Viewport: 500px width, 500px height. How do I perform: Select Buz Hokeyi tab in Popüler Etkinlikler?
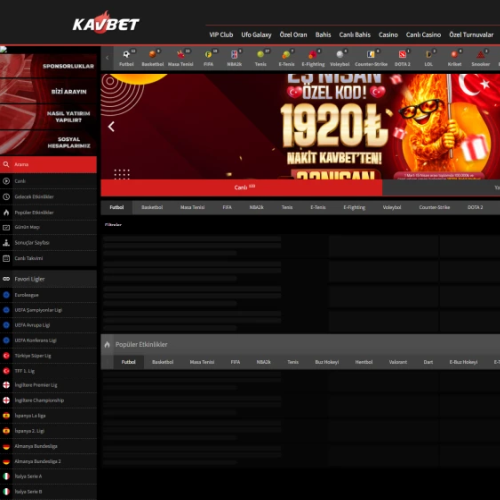pos(327,362)
